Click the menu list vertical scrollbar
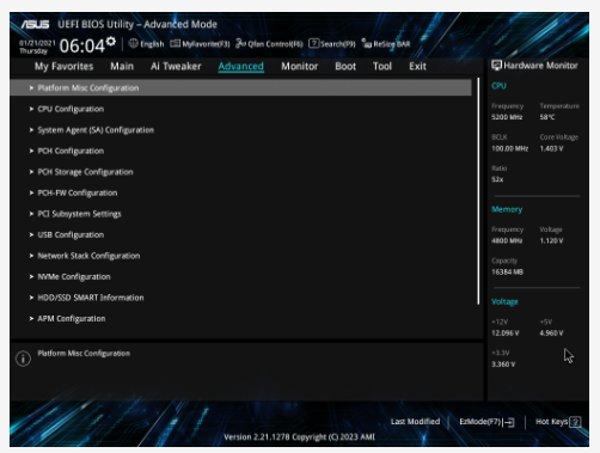The image size is (600, 453). 478,191
